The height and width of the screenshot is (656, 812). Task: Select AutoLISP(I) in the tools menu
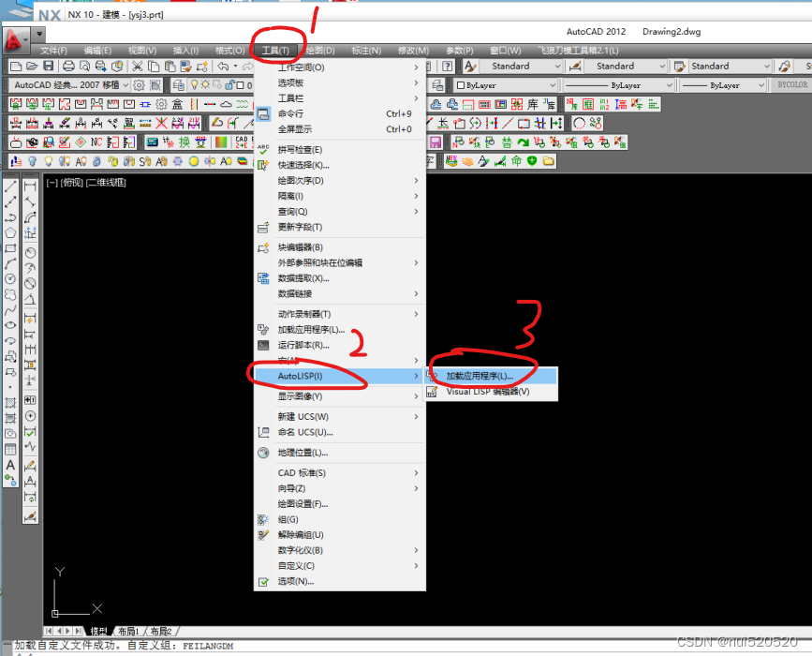[340, 376]
